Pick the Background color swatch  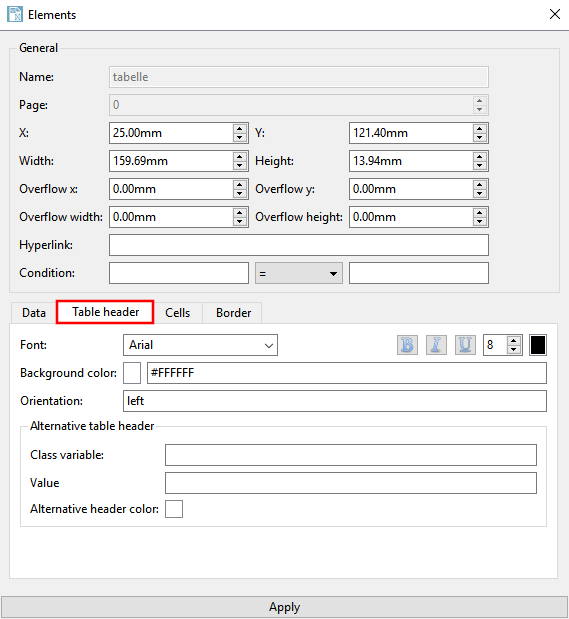pos(132,373)
